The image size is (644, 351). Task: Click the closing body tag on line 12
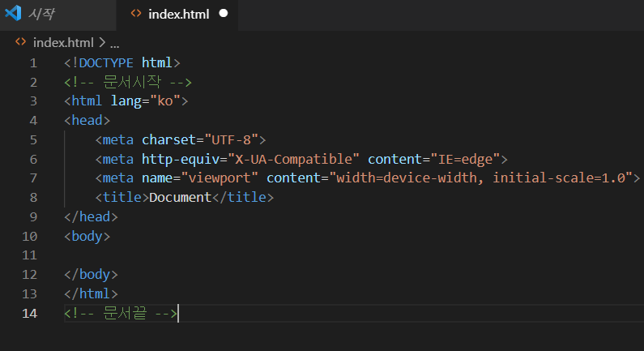coord(92,275)
